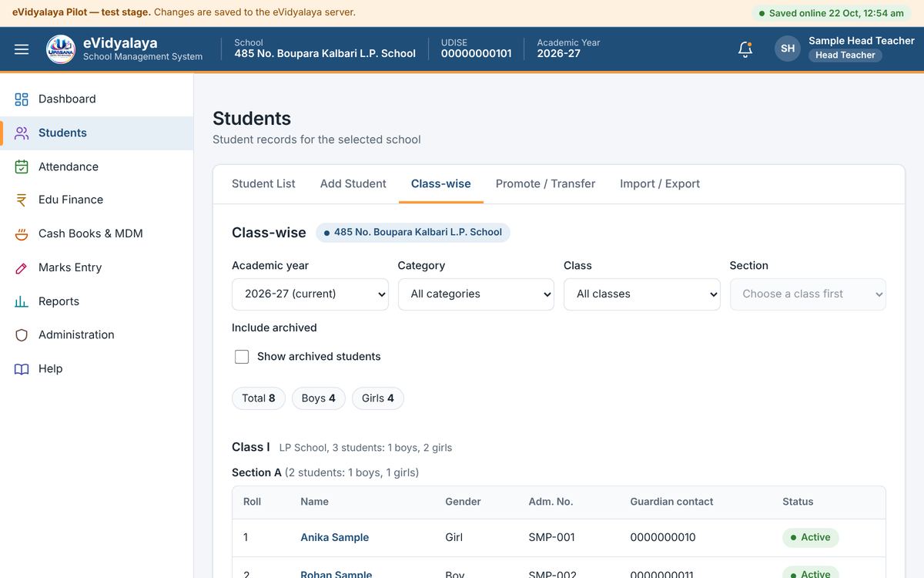The height and width of the screenshot is (578, 924).
Task: Click the school name chip beside Class-wise
Action: 413,233
